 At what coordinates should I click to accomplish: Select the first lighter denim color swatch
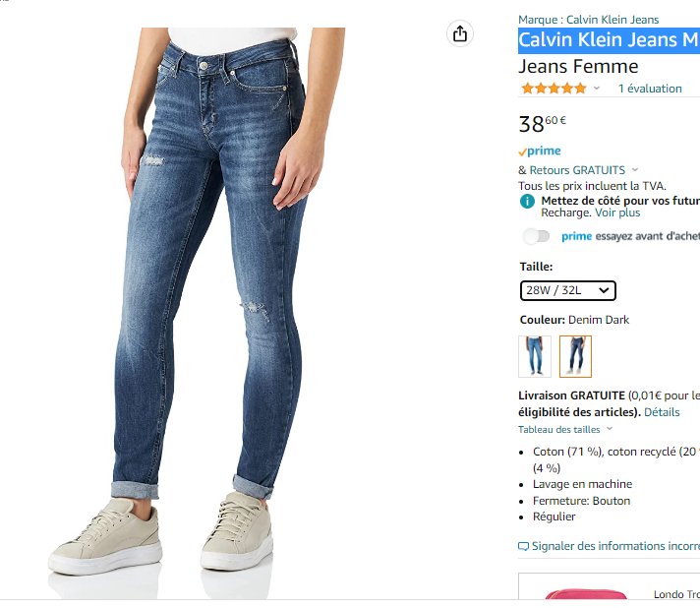pos(534,356)
